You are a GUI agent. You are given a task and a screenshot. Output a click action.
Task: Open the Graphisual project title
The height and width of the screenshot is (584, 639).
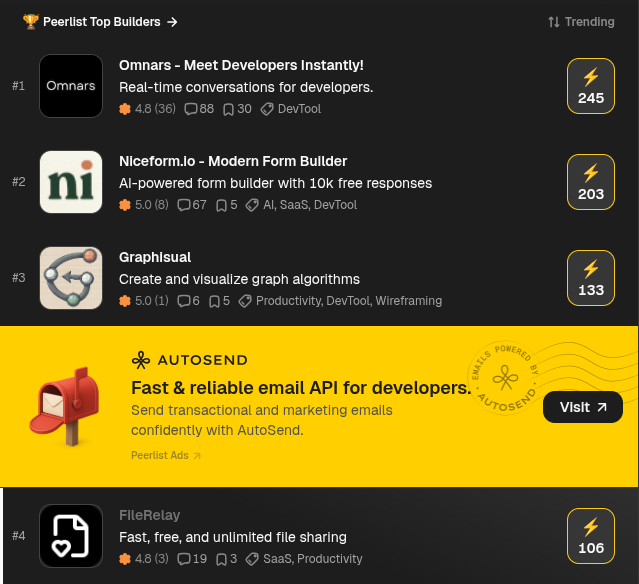coord(155,258)
